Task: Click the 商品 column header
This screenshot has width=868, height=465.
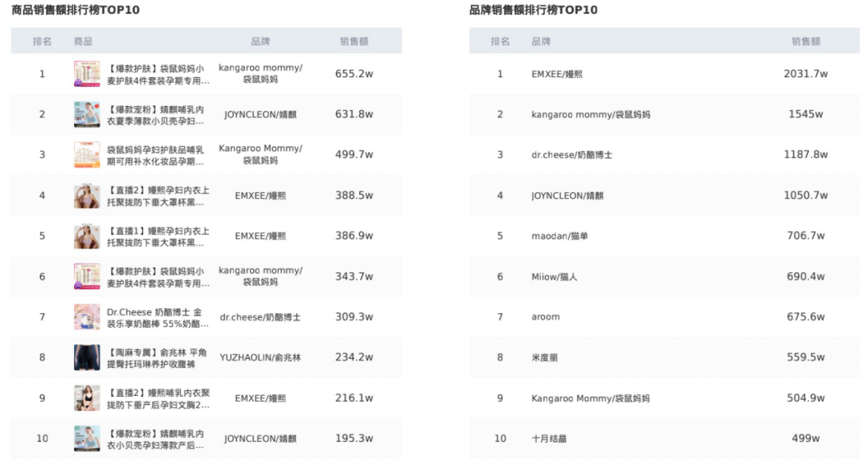Action: (83, 42)
